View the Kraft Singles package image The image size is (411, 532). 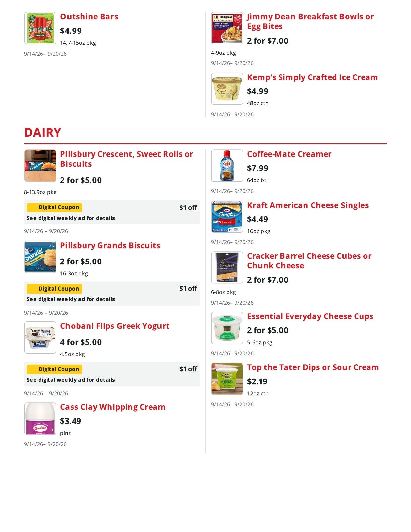227,217
